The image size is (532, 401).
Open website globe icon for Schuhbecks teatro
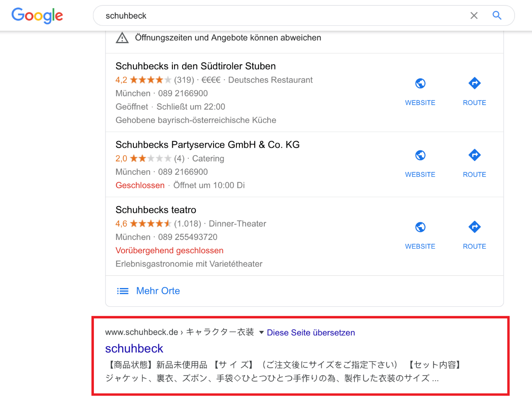(x=420, y=227)
